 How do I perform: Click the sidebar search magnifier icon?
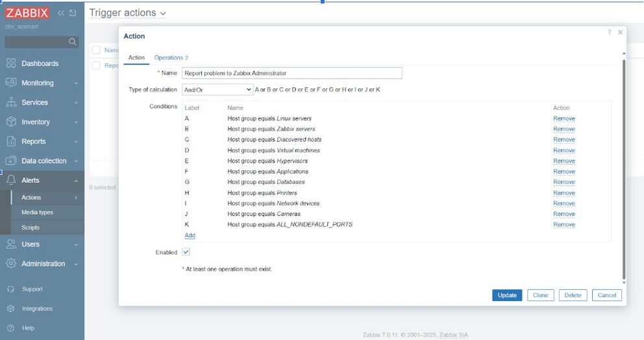[73, 42]
